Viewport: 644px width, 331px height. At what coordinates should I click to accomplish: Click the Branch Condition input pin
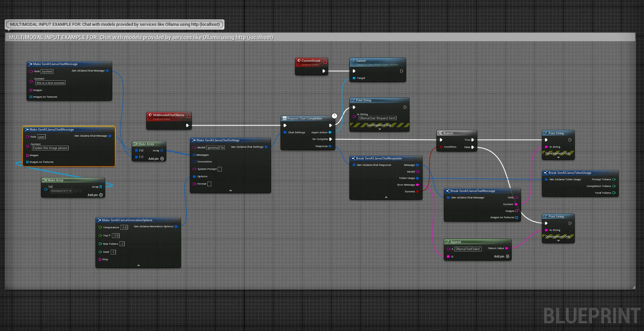point(441,147)
